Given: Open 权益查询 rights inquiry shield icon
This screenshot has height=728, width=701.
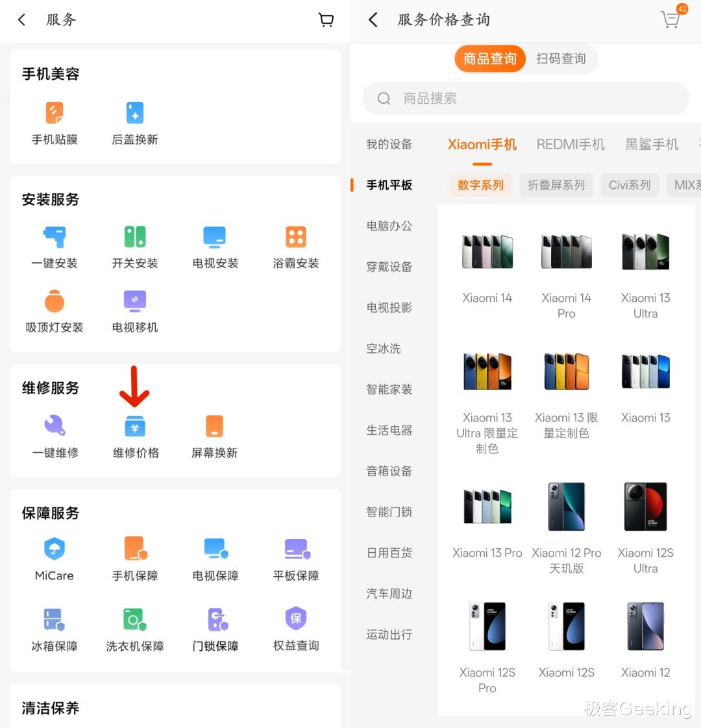Looking at the screenshot, I should (x=295, y=618).
